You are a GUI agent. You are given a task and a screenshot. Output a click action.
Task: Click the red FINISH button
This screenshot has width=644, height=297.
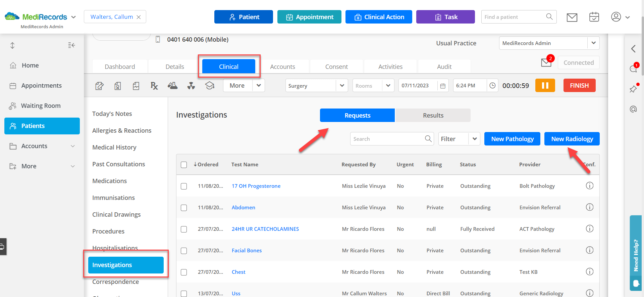[x=579, y=85]
